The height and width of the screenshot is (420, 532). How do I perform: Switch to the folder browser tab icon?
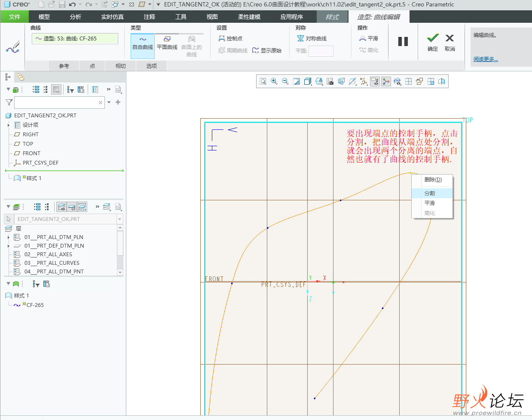pyautogui.click(x=20, y=77)
